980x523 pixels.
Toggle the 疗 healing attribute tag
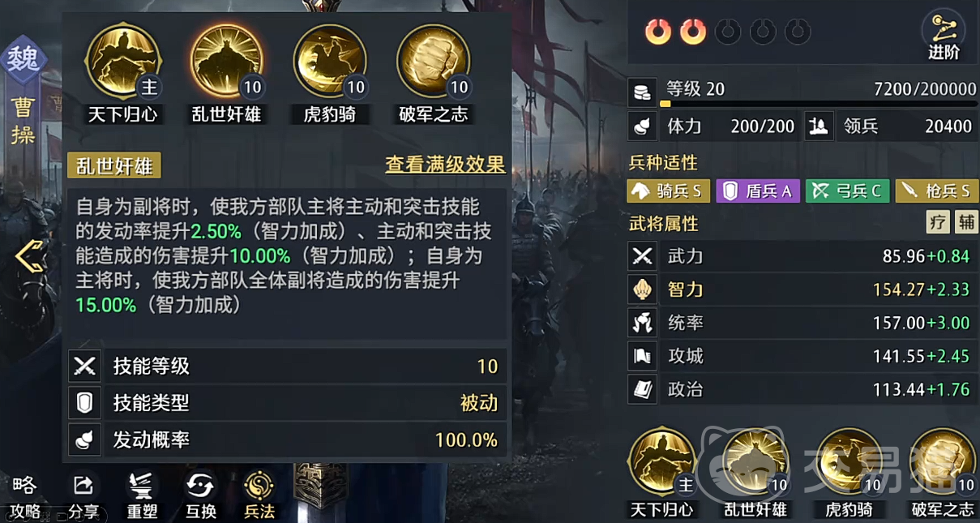(x=938, y=222)
